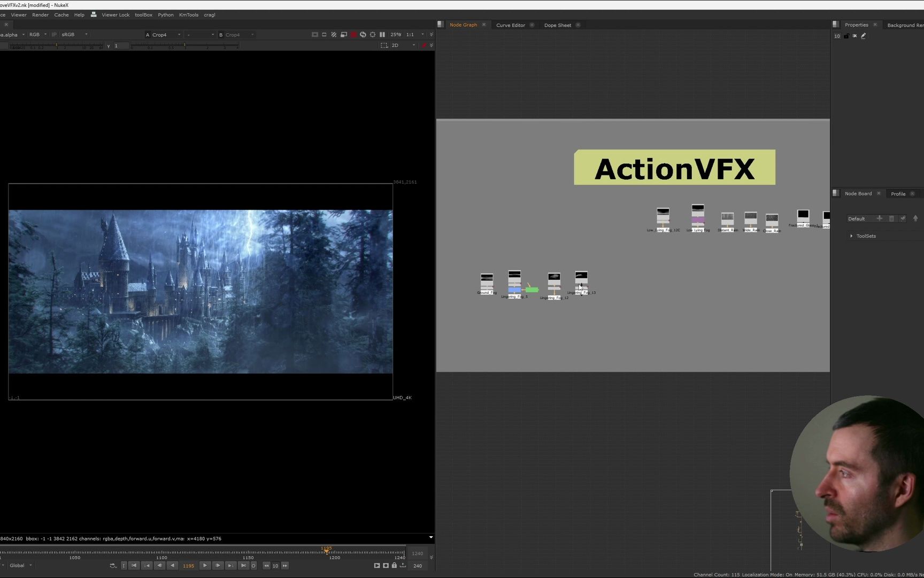This screenshot has height=578, width=924.
Task: Adjust the viewer gain slider
Action: click(56, 46)
